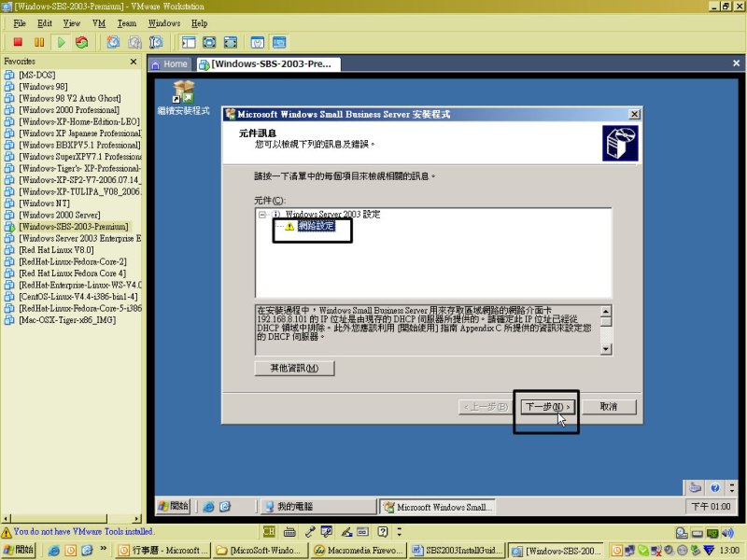Select [MS-DOS] in Favorites
747x560 pixels.
pyautogui.click(x=37, y=75)
